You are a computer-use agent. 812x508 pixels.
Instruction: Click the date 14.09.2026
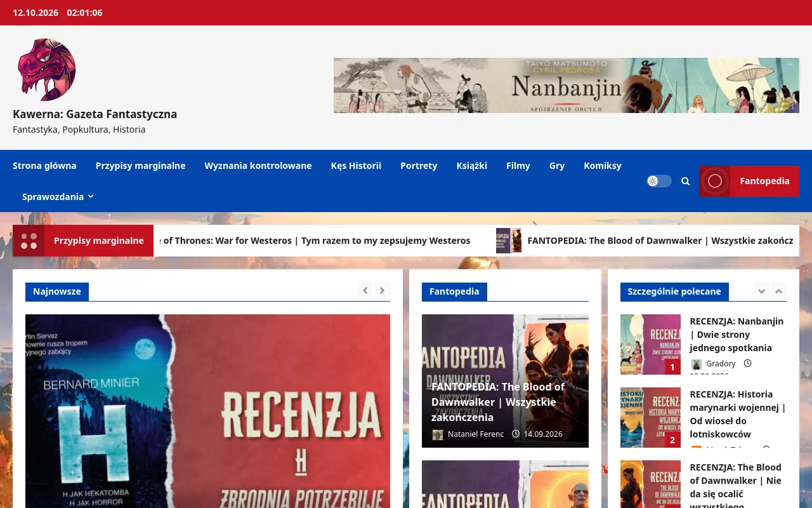click(x=543, y=434)
